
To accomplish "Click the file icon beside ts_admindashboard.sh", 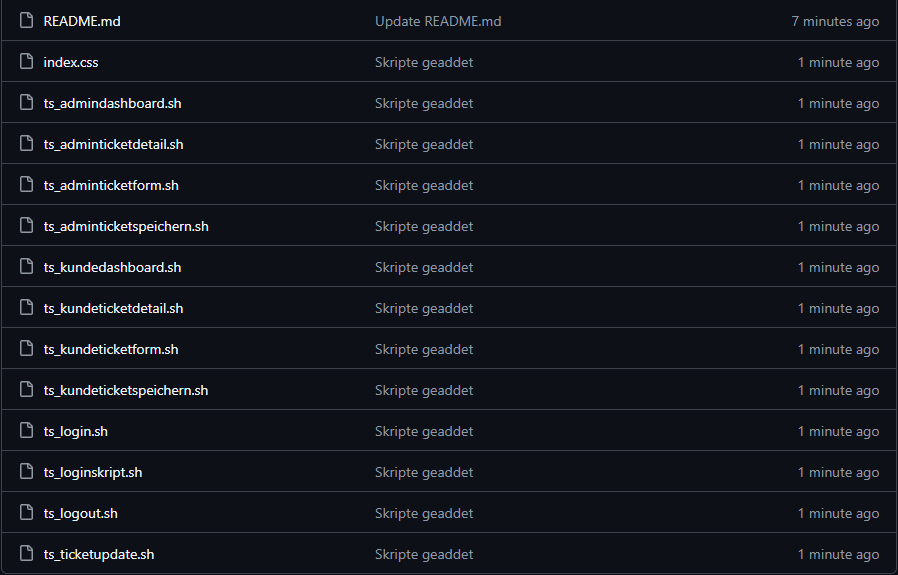I will (26, 103).
